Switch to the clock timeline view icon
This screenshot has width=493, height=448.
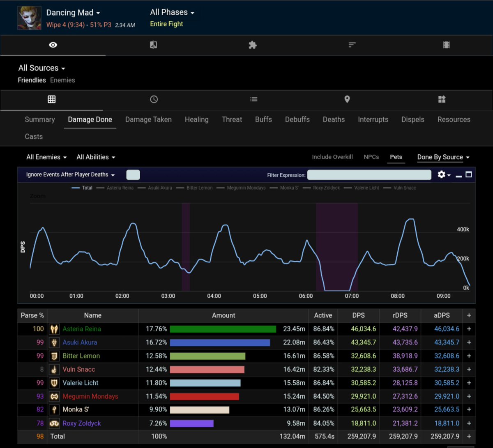click(x=154, y=99)
